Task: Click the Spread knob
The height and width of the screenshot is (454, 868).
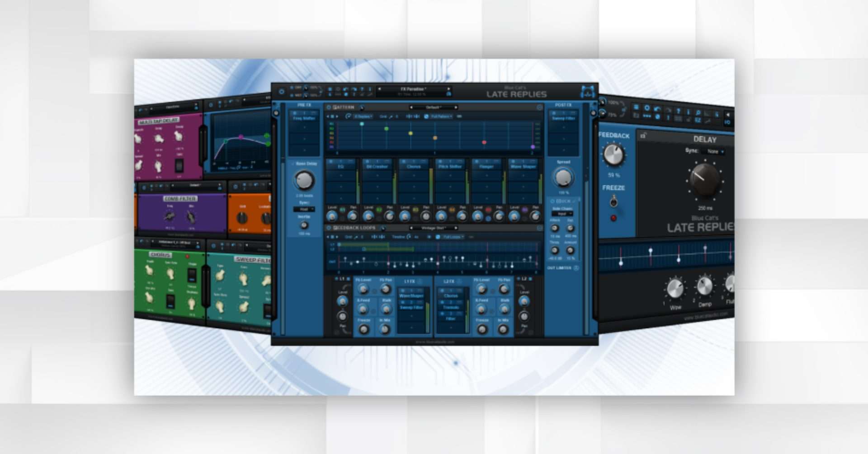Action: (563, 178)
